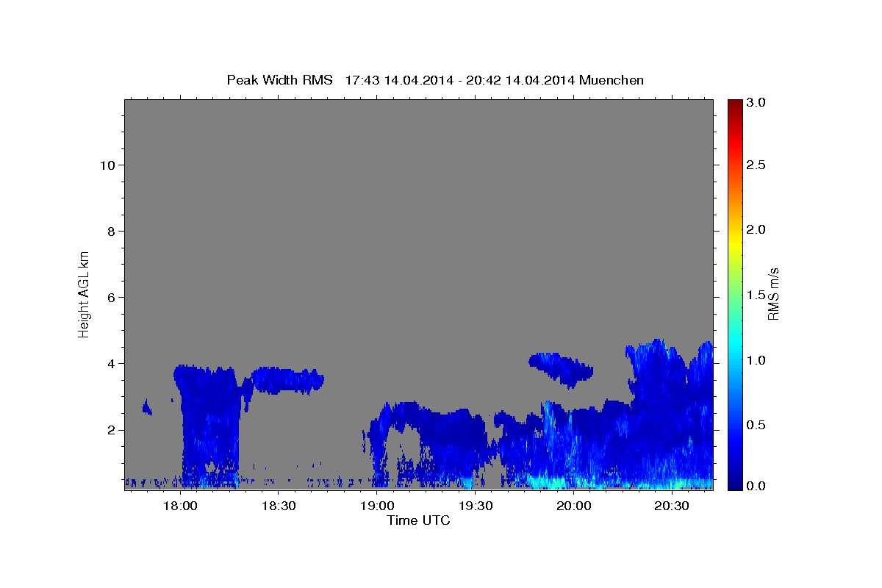Click the 'Muenchen' station name in title
882x588 pixels.
(611, 80)
